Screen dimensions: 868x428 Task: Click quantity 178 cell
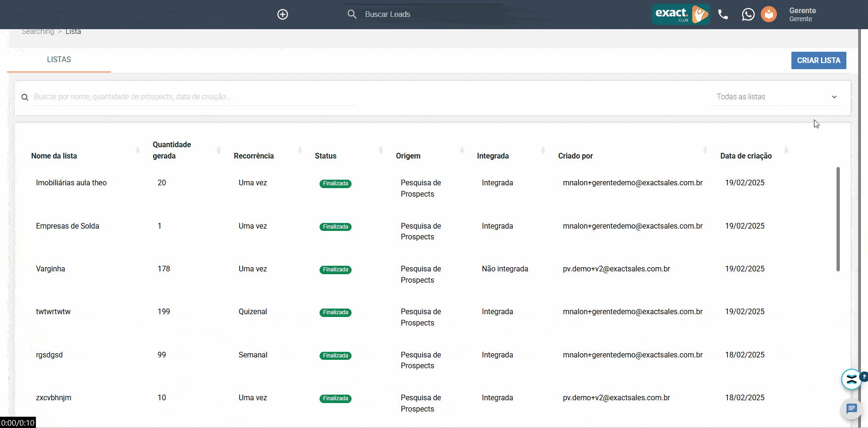coord(164,269)
